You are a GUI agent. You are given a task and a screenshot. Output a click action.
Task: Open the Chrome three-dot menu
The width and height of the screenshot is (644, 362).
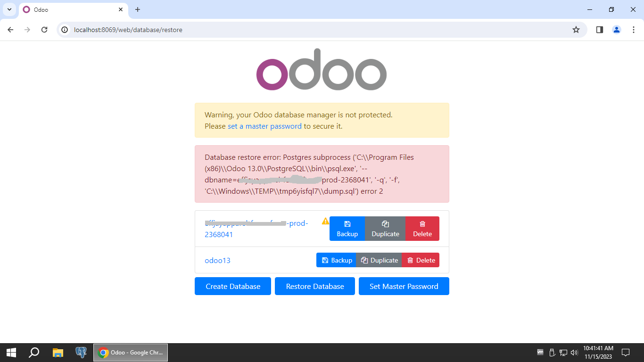633,30
